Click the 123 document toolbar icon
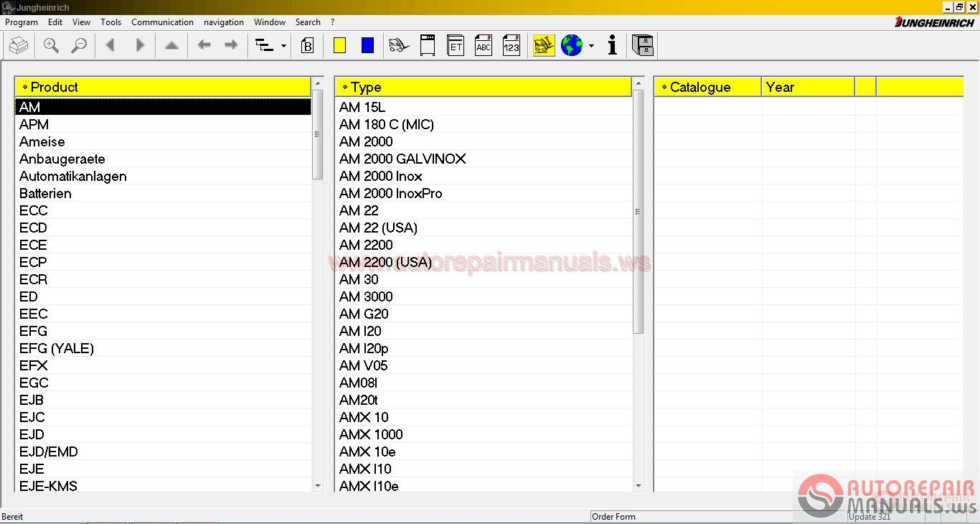This screenshot has height=524, width=980. point(511,45)
